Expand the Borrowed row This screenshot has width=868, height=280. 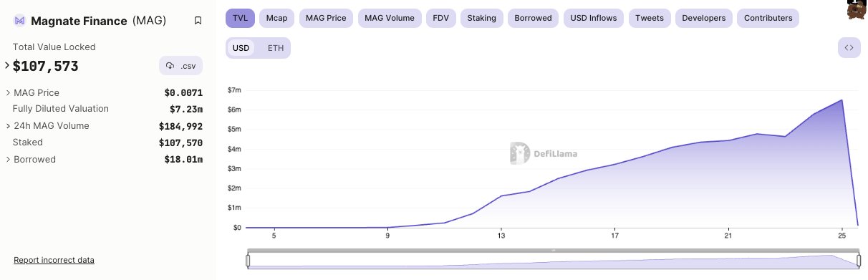coord(8,160)
